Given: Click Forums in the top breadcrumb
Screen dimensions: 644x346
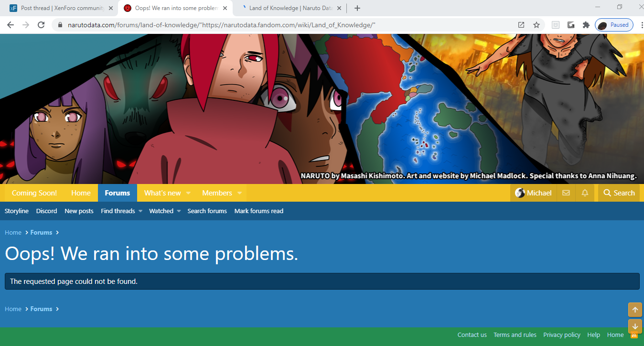Looking at the screenshot, I should [x=41, y=232].
